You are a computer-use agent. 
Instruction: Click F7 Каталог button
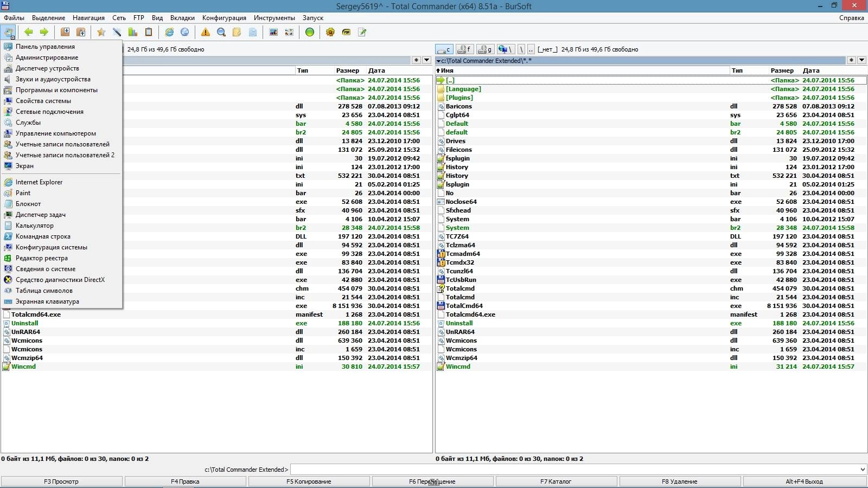click(556, 481)
